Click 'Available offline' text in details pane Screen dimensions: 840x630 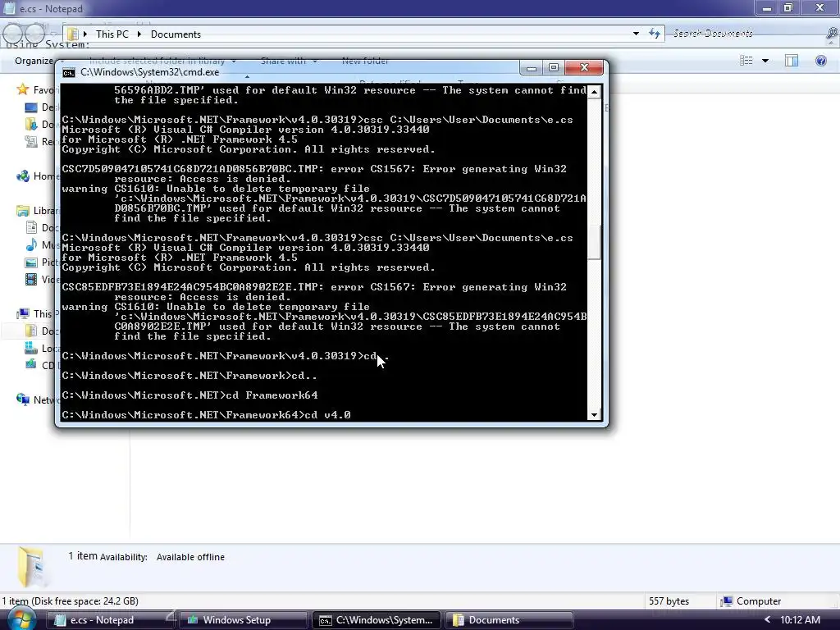pyautogui.click(x=190, y=557)
